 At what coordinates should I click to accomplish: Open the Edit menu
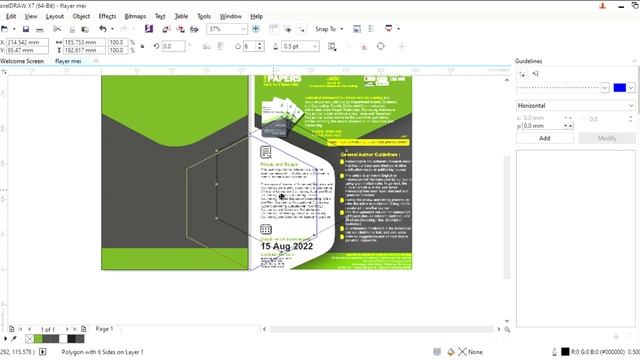[11, 16]
